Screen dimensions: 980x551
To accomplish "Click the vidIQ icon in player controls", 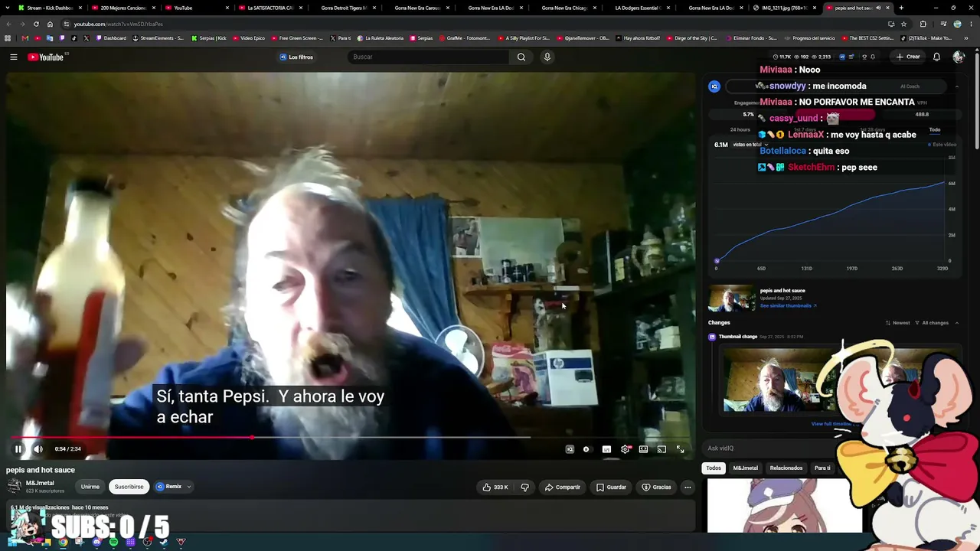I will [x=570, y=449].
